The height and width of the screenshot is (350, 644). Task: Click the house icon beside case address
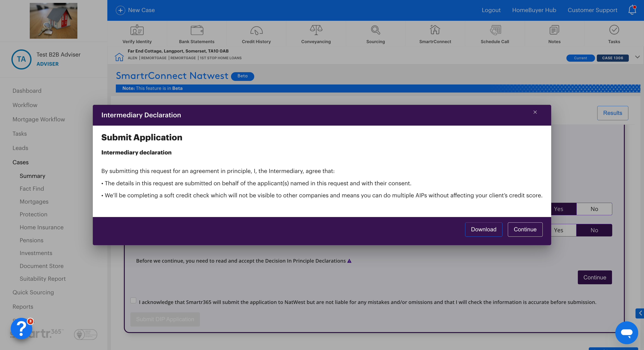(x=119, y=57)
